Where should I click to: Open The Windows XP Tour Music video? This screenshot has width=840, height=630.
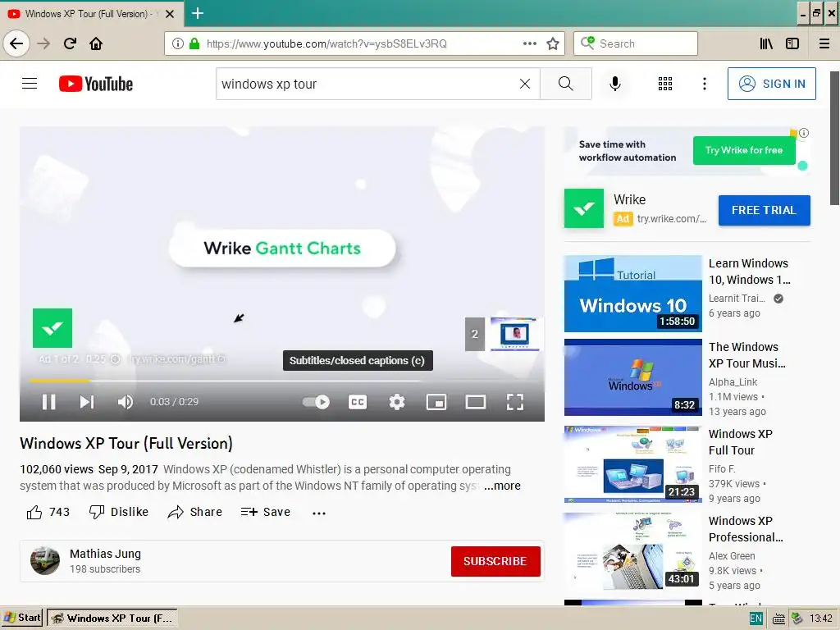click(x=632, y=377)
